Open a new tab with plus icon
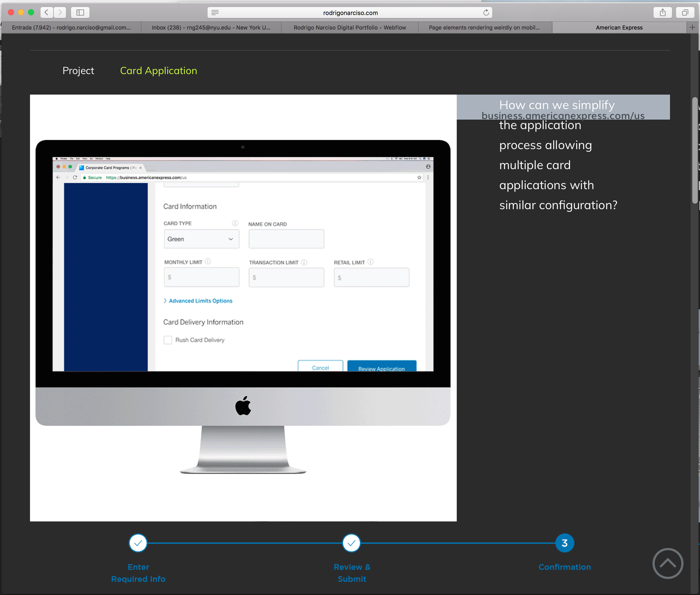The image size is (700, 595). (692, 27)
